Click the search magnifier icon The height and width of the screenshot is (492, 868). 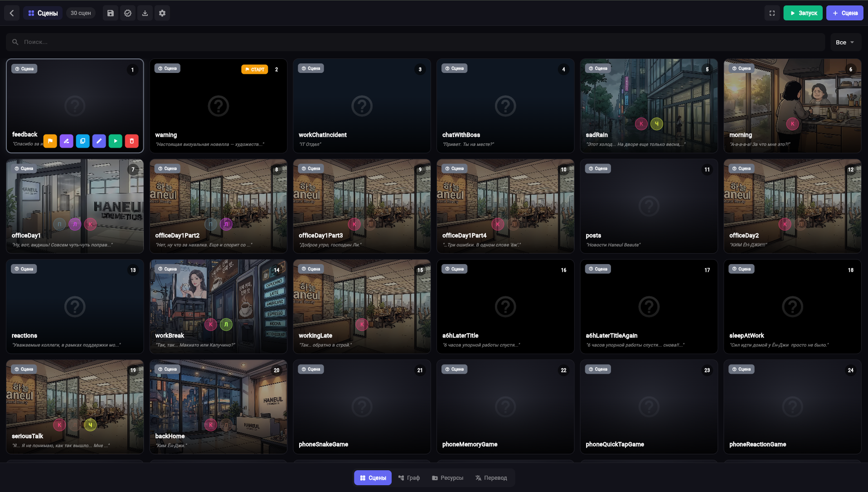pyautogui.click(x=15, y=42)
